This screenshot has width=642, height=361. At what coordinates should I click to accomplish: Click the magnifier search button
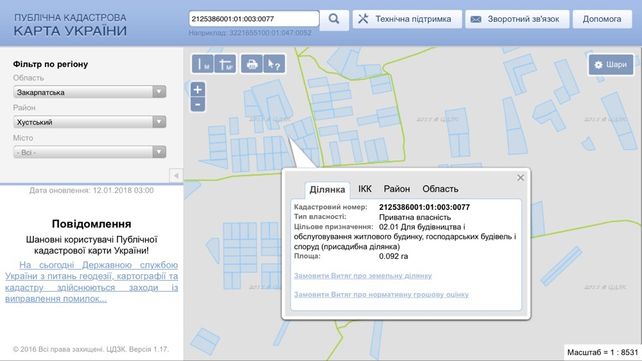(334, 19)
